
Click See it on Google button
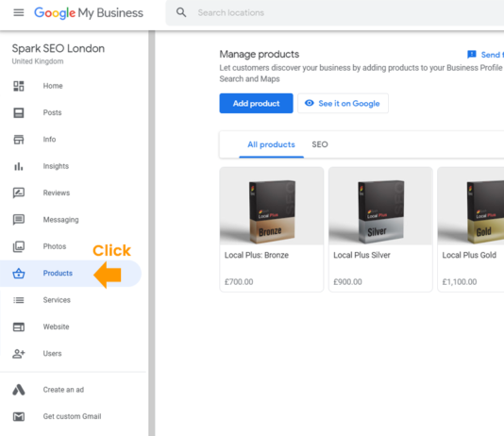coord(343,104)
